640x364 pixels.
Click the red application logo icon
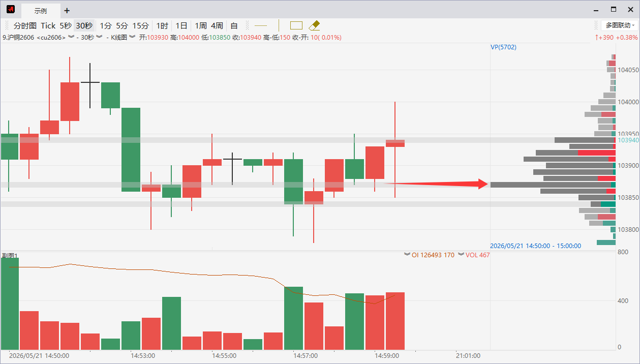click(x=10, y=10)
